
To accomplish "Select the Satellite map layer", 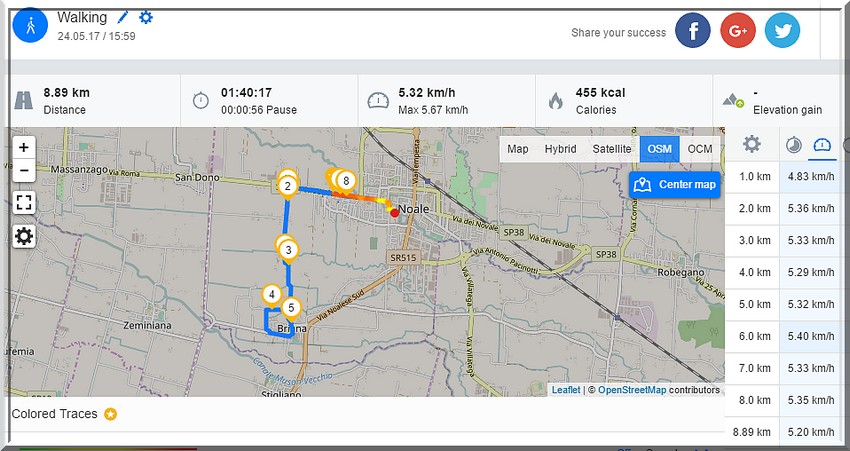I will pos(611,149).
